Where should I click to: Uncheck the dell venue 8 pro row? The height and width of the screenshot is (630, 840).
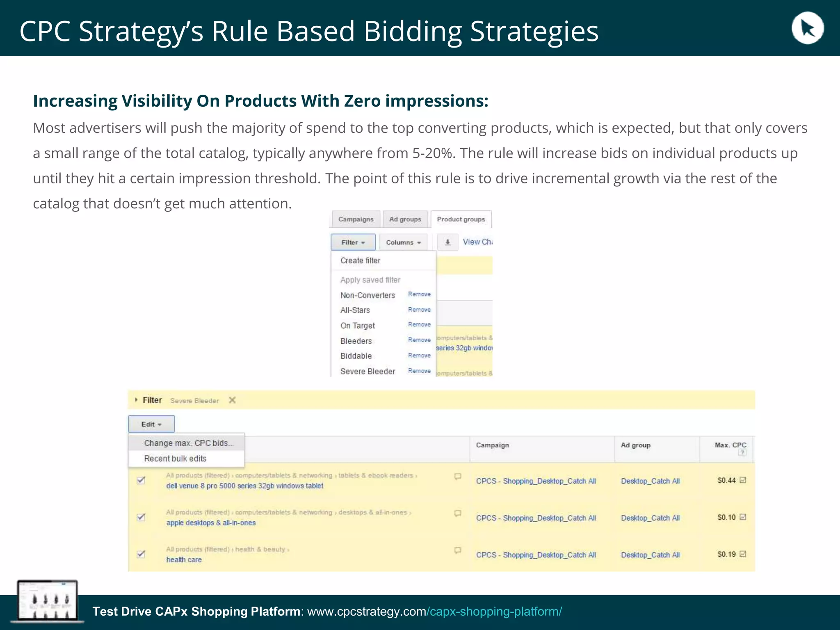pyautogui.click(x=141, y=480)
